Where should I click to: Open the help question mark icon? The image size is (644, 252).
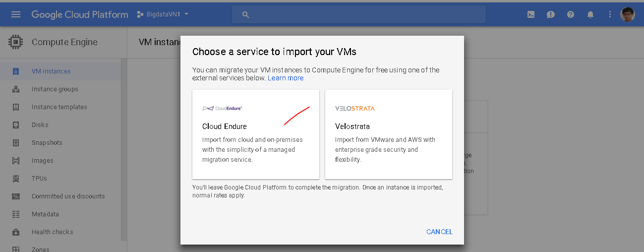click(x=571, y=14)
